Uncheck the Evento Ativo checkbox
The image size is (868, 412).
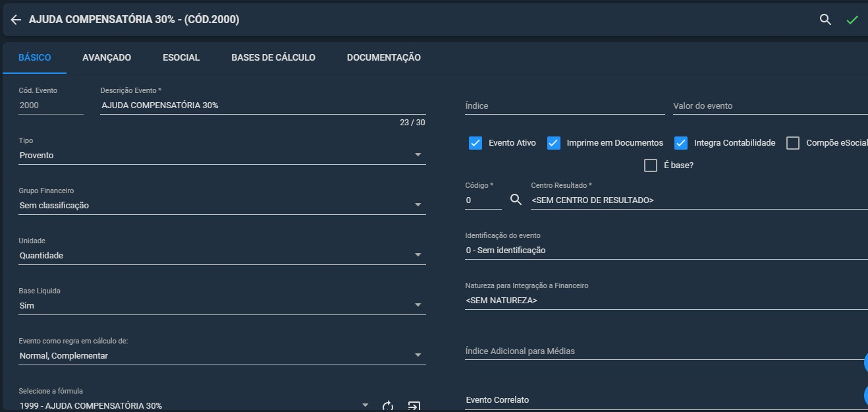pos(475,143)
